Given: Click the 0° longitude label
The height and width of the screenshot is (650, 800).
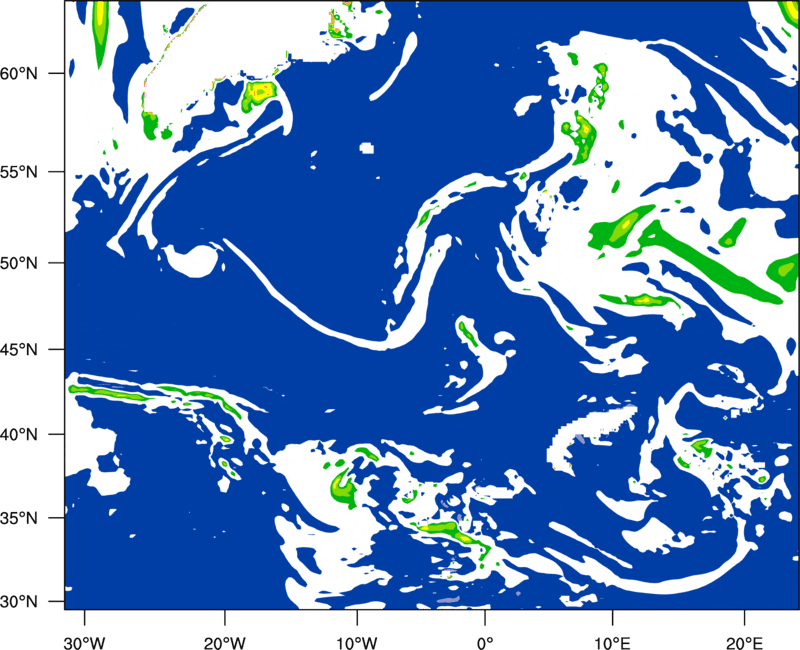Looking at the screenshot, I should tap(485, 643).
